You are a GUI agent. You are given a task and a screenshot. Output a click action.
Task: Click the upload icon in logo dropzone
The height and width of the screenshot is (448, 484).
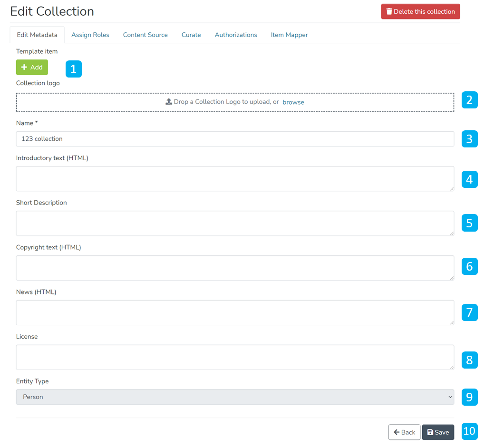click(x=169, y=102)
